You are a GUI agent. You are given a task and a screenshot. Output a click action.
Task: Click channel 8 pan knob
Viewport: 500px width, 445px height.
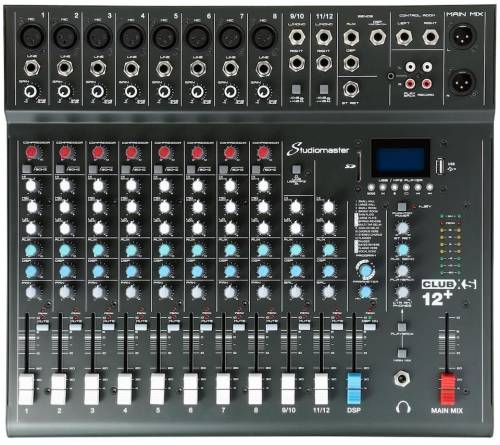pyautogui.click(x=263, y=292)
